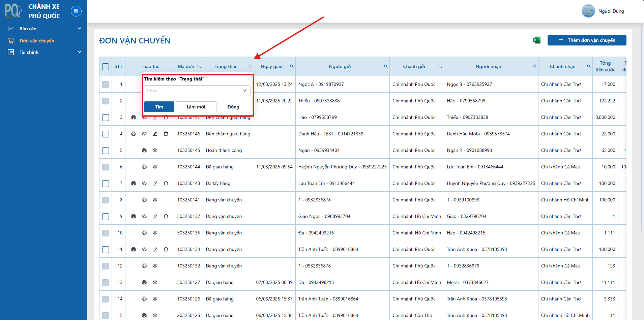
Task: Click Chi nhánh Hồ Chí Minh in row 8
Action: [565, 200]
